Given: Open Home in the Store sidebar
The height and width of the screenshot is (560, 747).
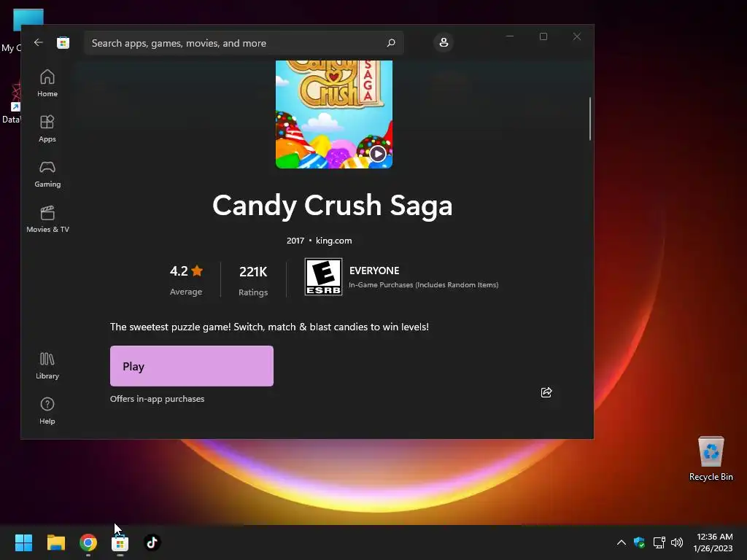Looking at the screenshot, I should [47, 83].
